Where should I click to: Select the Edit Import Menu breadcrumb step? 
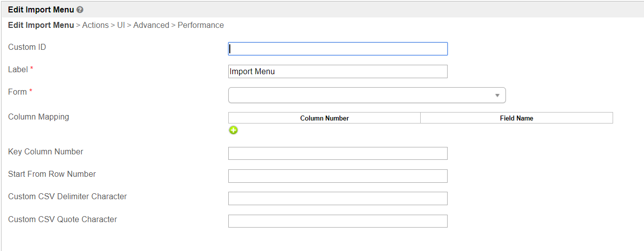pos(41,25)
